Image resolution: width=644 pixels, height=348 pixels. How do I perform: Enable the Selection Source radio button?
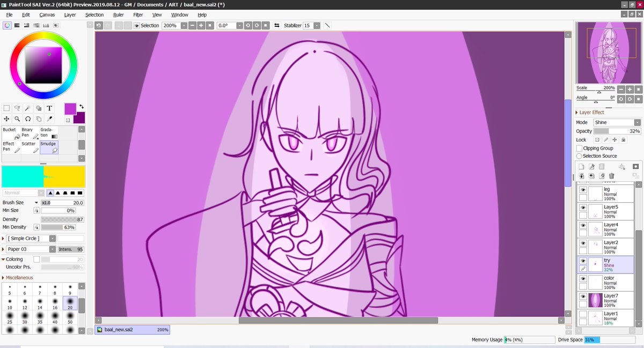click(x=579, y=156)
